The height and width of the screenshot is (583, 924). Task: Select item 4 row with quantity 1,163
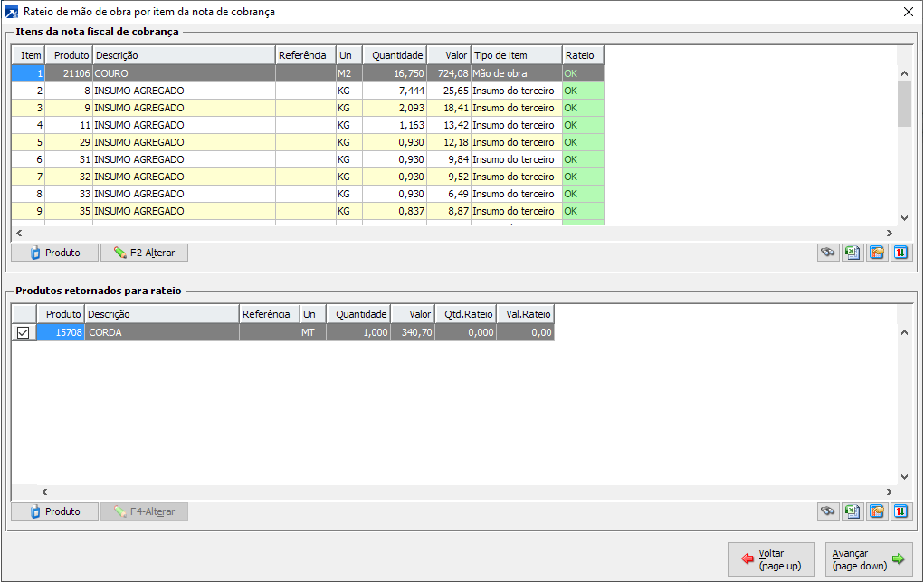pos(308,125)
